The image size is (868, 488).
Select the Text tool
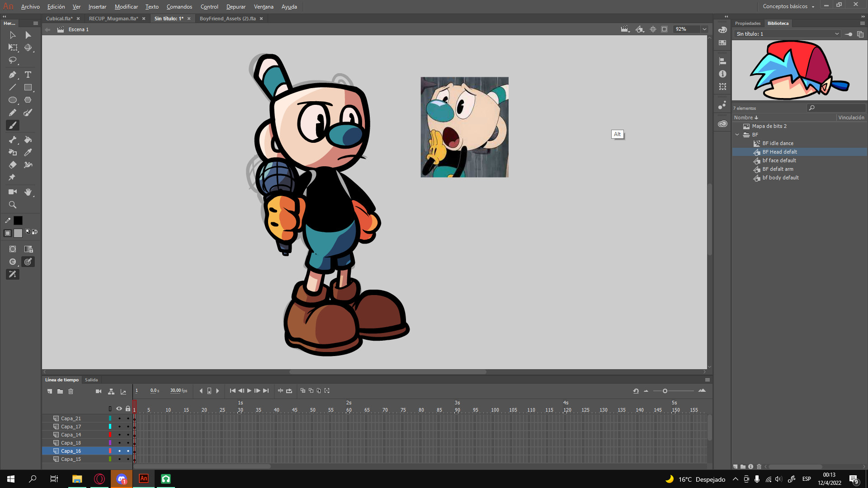(x=28, y=75)
